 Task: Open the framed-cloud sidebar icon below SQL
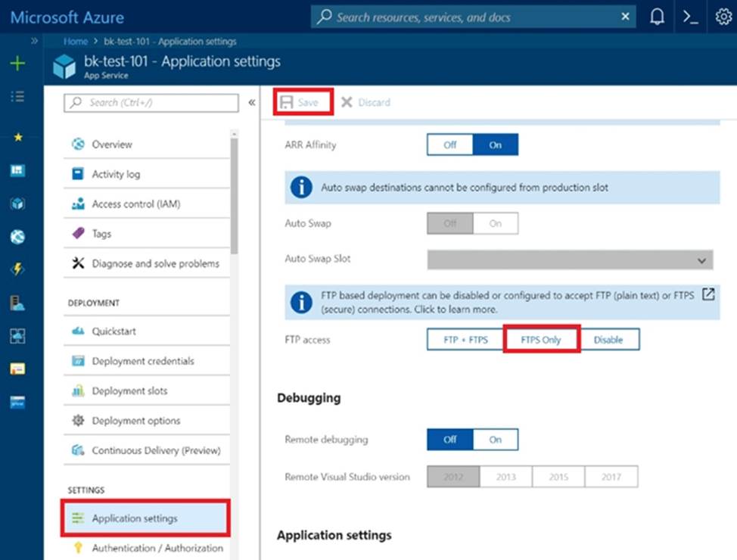[17, 336]
